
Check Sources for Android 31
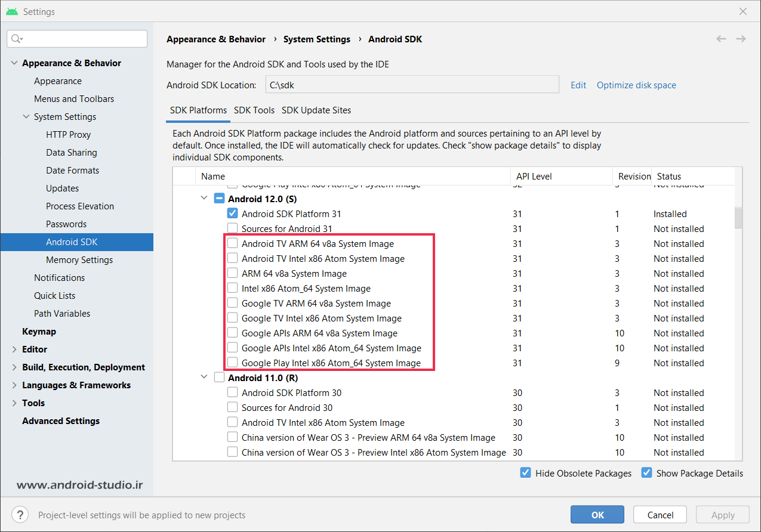coord(232,228)
